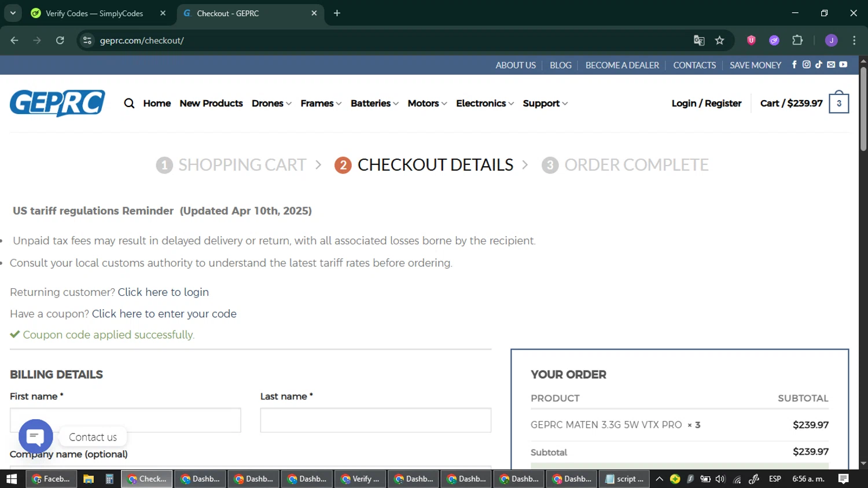Click the page vertical scrollbar thumb
Image resolution: width=868 pixels, height=488 pixels.
click(x=863, y=109)
